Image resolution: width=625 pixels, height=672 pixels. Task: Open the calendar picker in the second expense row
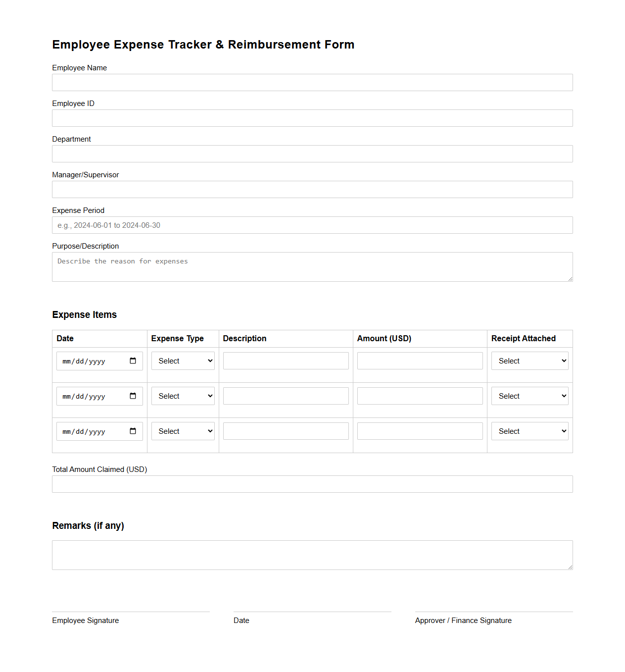(x=133, y=396)
